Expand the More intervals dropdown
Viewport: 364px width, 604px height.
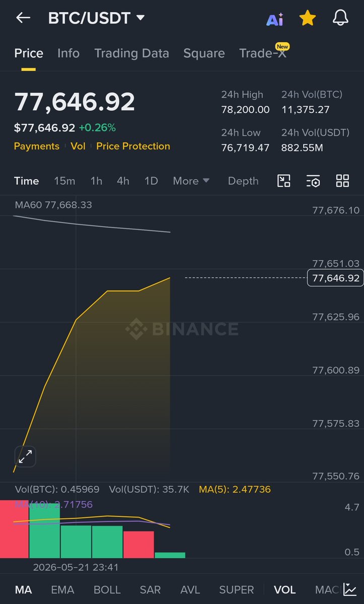[x=191, y=181]
